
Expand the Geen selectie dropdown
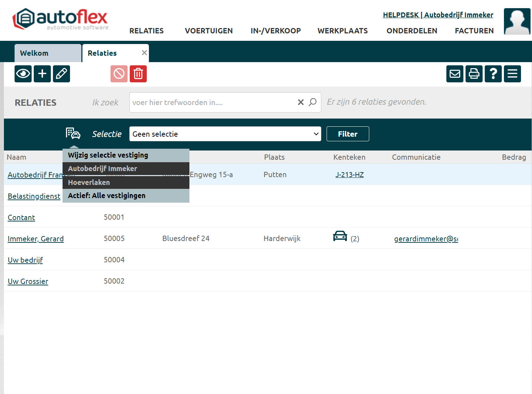[x=225, y=134]
